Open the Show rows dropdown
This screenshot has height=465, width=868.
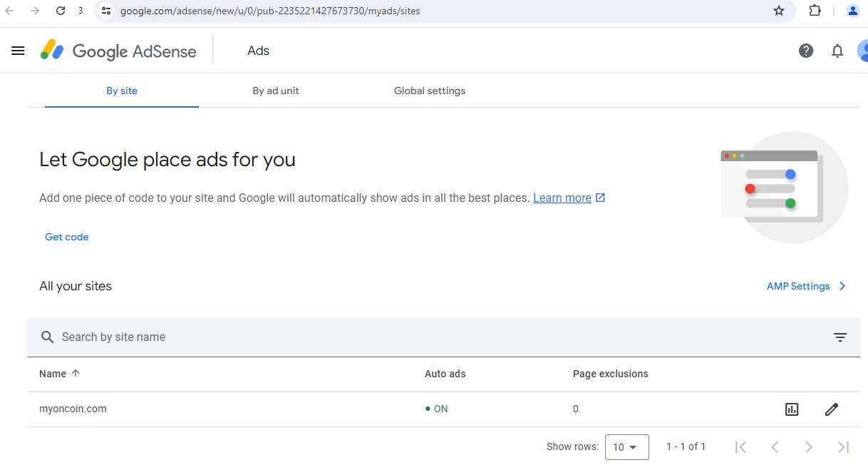(x=626, y=447)
